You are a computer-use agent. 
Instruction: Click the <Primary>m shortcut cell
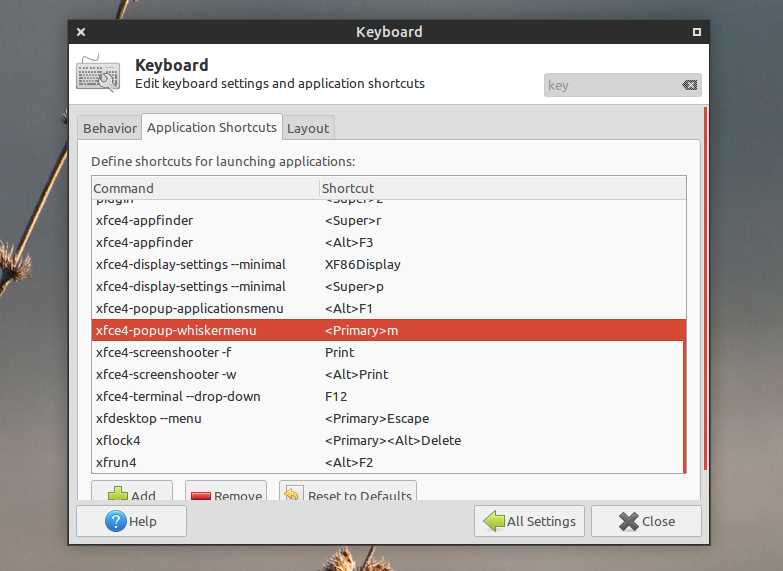pos(362,331)
